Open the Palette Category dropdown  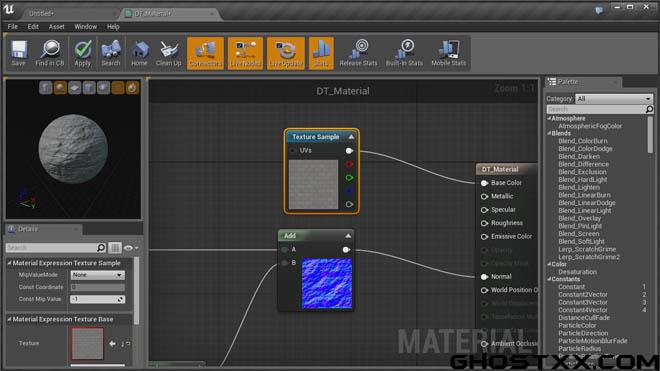pos(614,99)
